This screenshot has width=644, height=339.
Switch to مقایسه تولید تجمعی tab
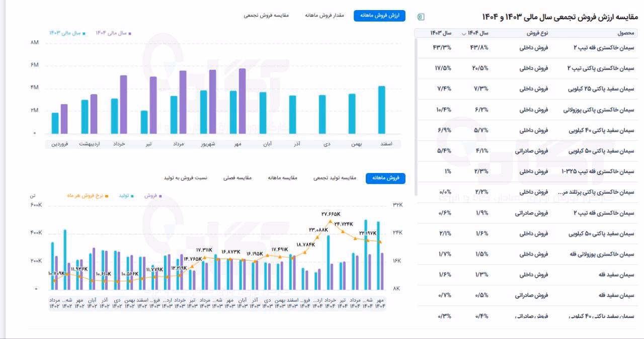tap(335, 178)
